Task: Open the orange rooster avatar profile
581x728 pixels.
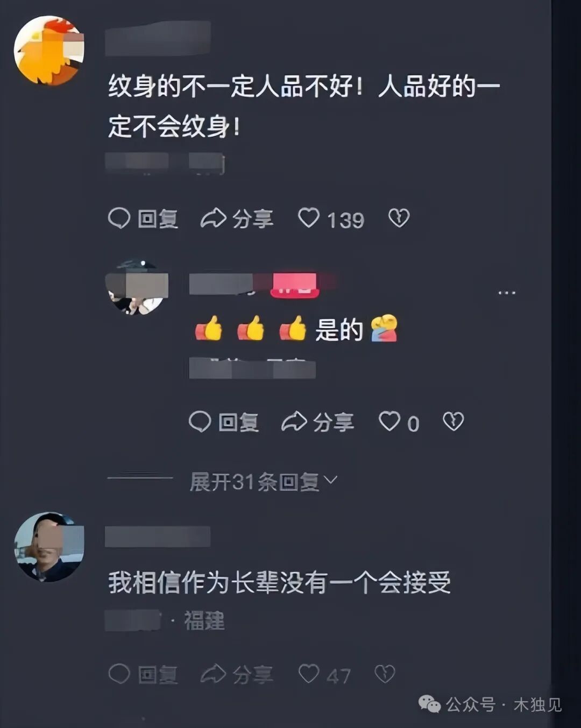Action: pyautogui.click(x=49, y=51)
